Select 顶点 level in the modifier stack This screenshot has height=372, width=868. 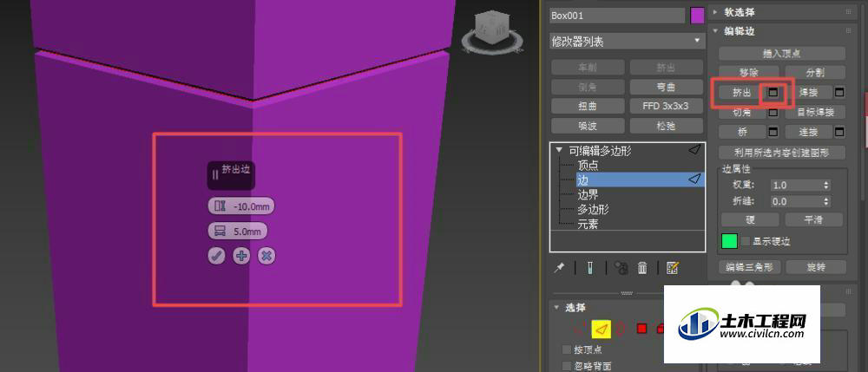click(x=588, y=166)
